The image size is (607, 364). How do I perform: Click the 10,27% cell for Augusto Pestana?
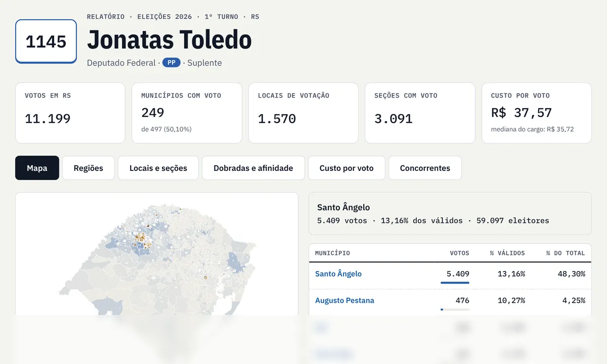coord(511,300)
